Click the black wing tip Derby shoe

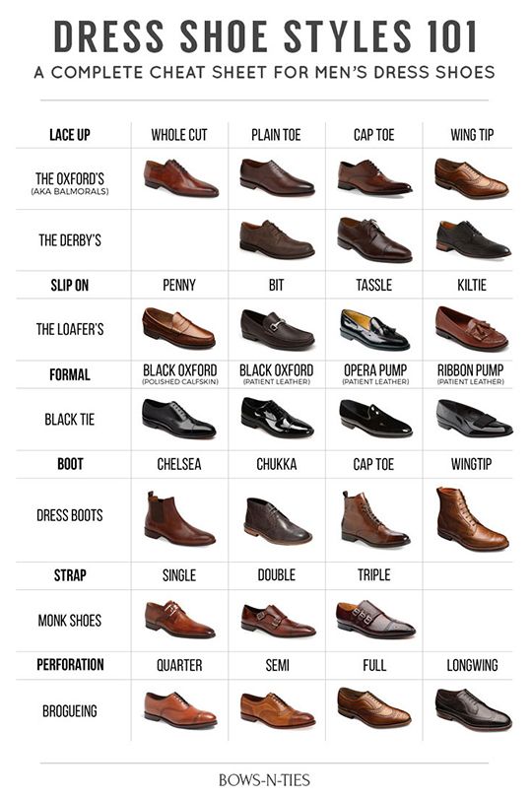(x=473, y=238)
